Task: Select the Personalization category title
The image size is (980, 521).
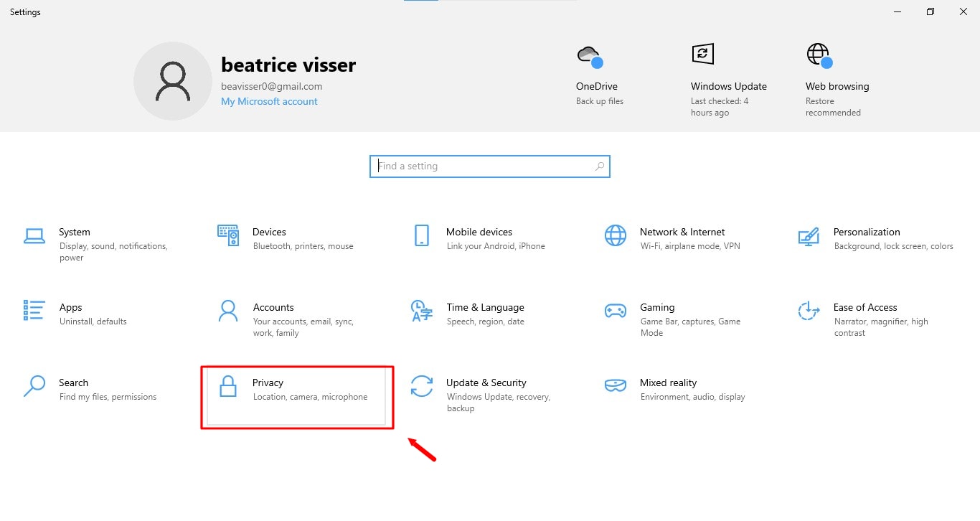Action: 867,232
